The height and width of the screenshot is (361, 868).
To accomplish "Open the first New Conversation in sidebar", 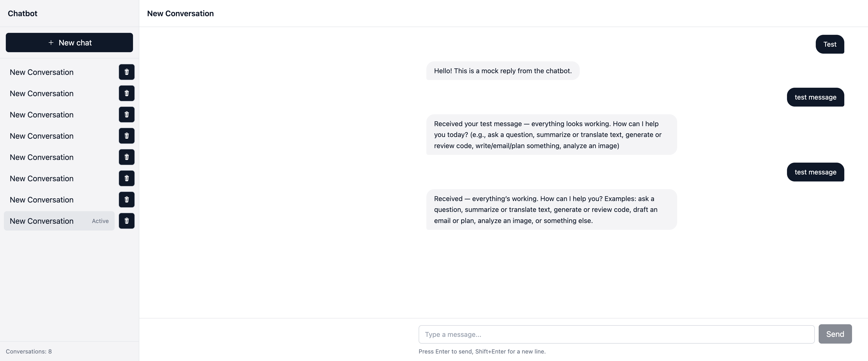I will 42,72.
